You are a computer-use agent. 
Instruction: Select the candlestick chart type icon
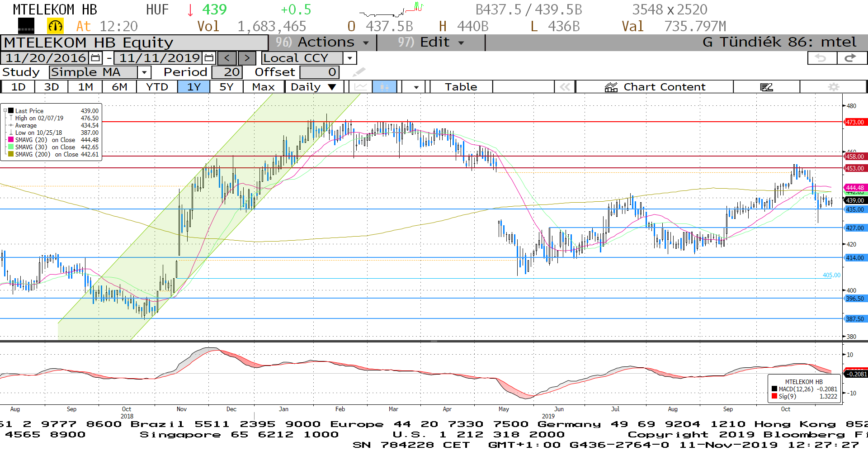(x=384, y=87)
